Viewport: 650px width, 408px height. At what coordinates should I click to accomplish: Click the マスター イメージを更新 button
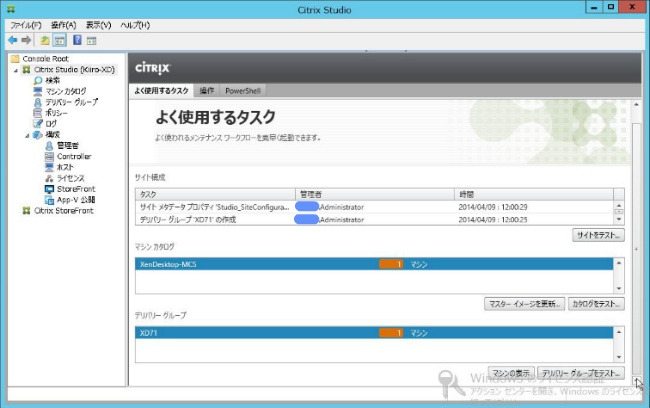coord(524,304)
